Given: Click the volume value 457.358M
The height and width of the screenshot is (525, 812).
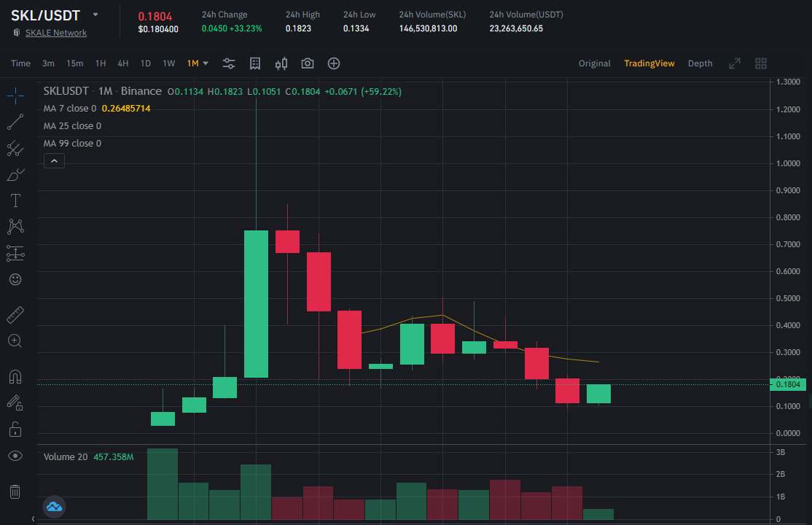Looking at the screenshot, I should 114,456.
